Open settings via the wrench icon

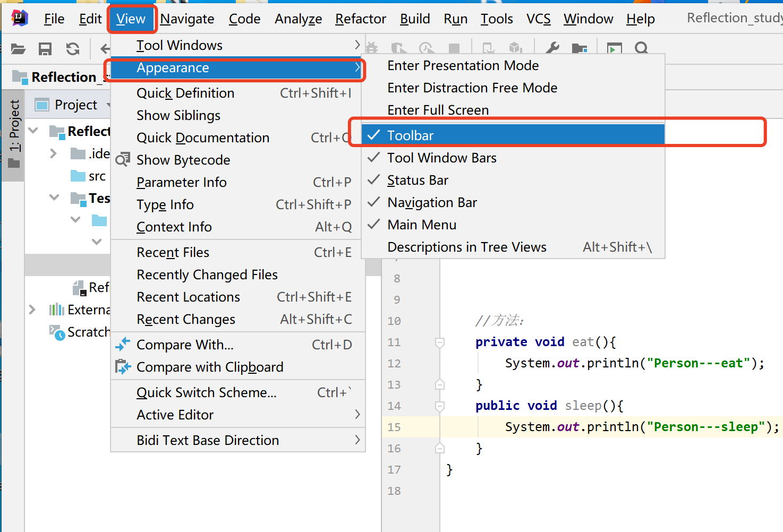[x=552, y=49]
